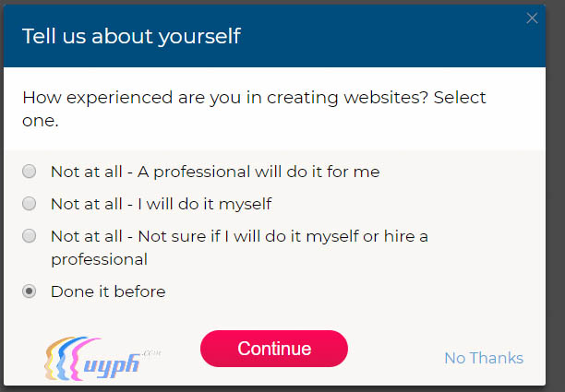565x392 pixels.
Task: Click the 'Done it before' label text
Action: point(108,291)
